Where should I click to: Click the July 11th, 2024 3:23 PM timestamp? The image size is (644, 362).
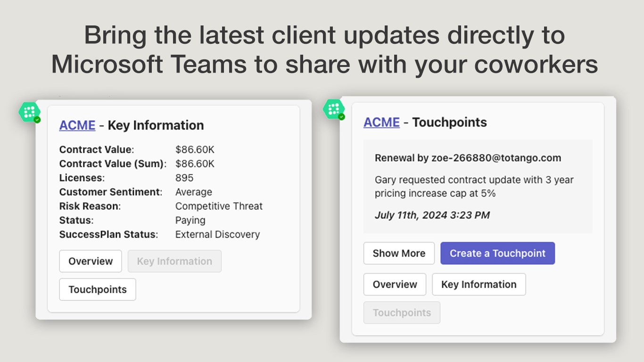432,215
